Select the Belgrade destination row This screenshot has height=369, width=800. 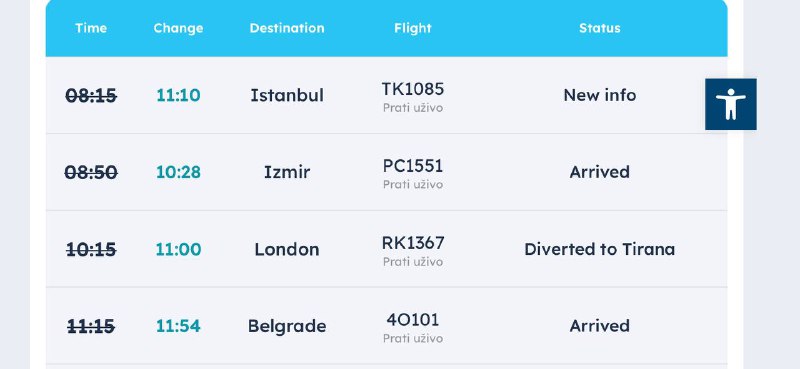(386, 326)
